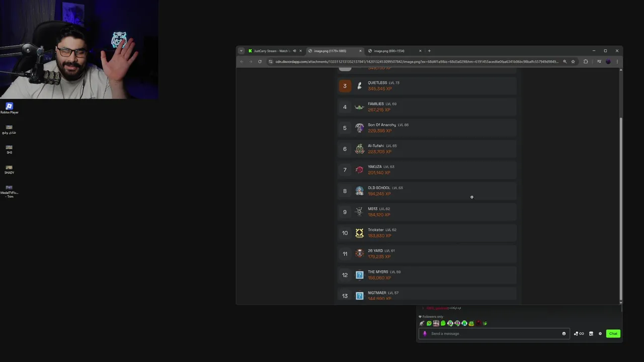Click the cdn.discordapp.com address bar
This screenshot has height=362, width=644.
(x=417, y=61)
